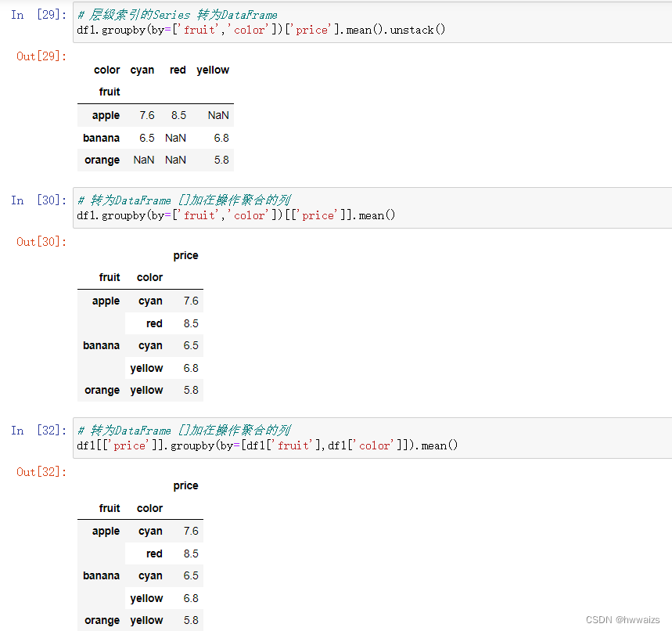Screen dimensions: 672x631
Task: Click the In [30] code cell
Action: click(372, 208)
